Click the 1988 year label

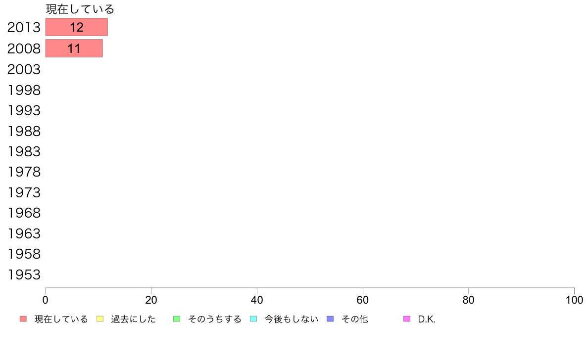tap(24, 131)
